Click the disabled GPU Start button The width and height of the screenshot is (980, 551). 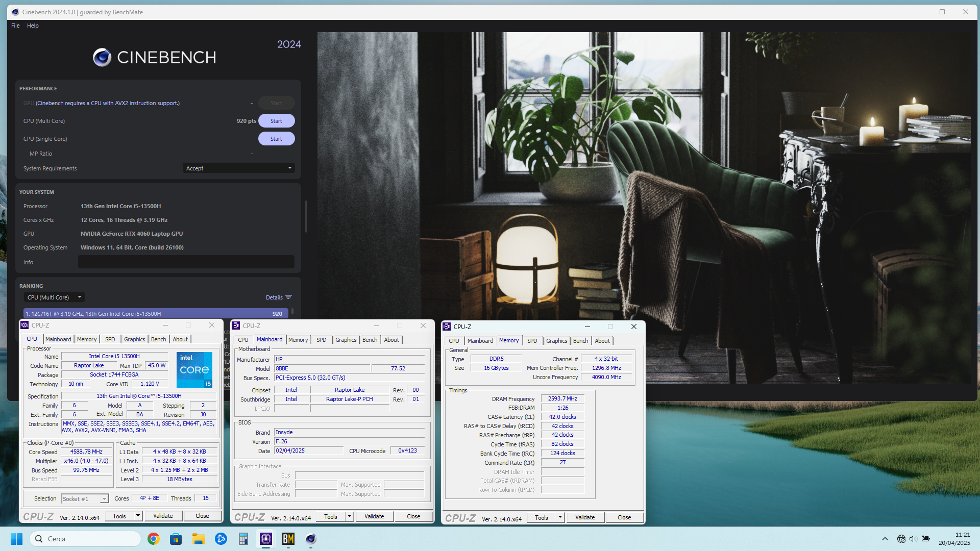point(276,103)
